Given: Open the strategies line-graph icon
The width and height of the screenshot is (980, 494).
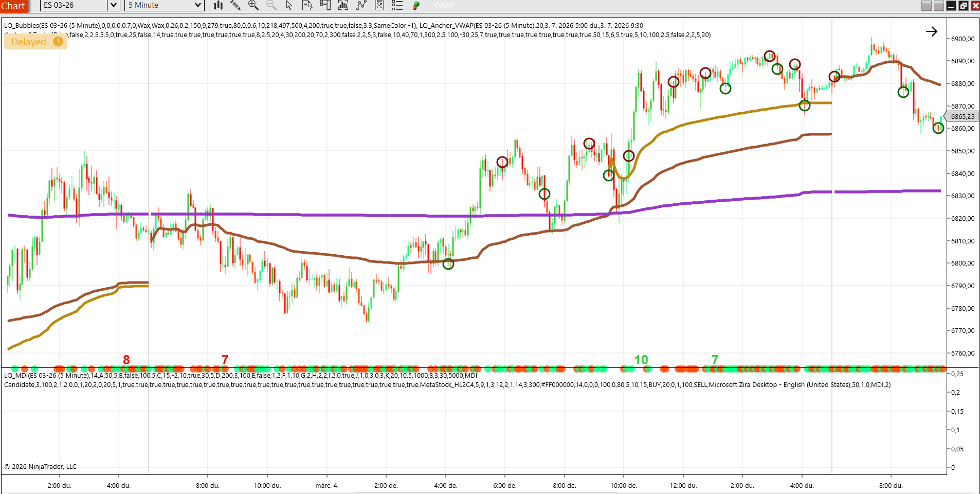Looking at the screenshot, I should pos(361,5).
